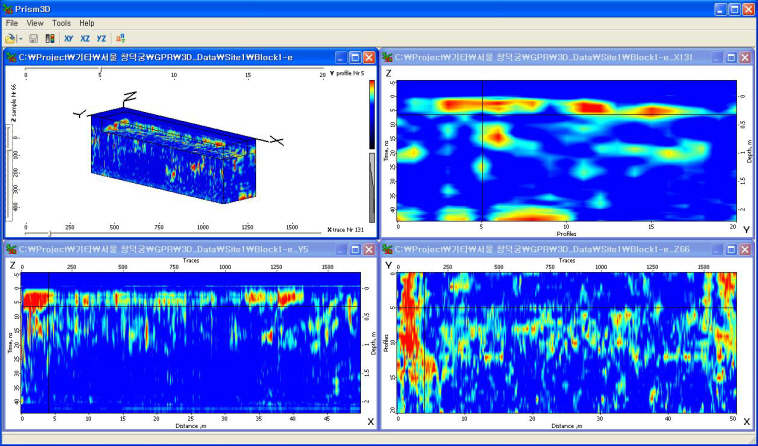
Task: Open the File menu
Action: click(12, 23)
